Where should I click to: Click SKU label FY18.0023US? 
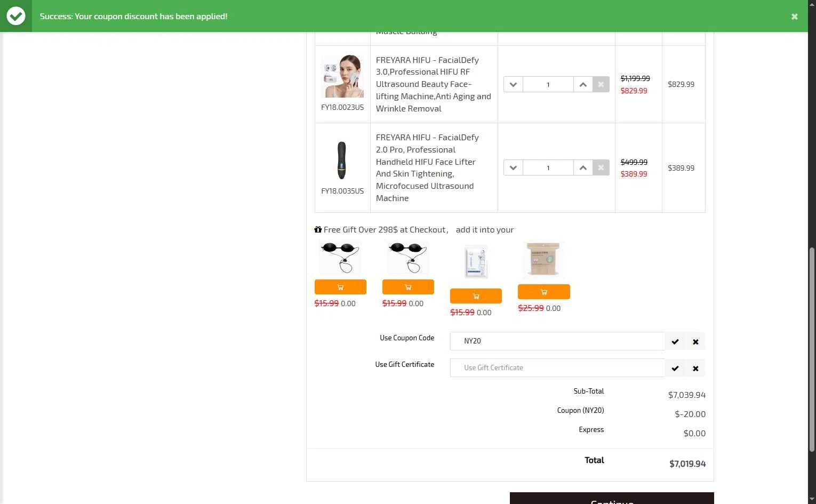coord(342,107)
